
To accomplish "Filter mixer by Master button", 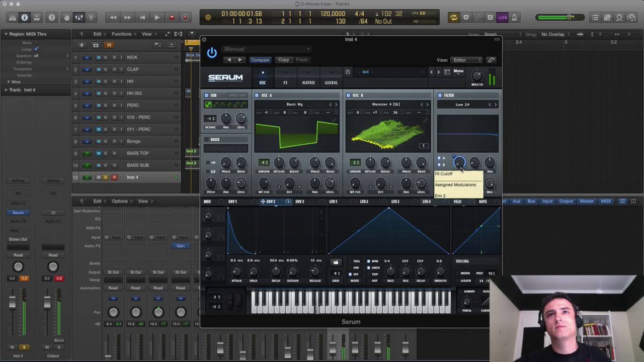I will 587,201.
